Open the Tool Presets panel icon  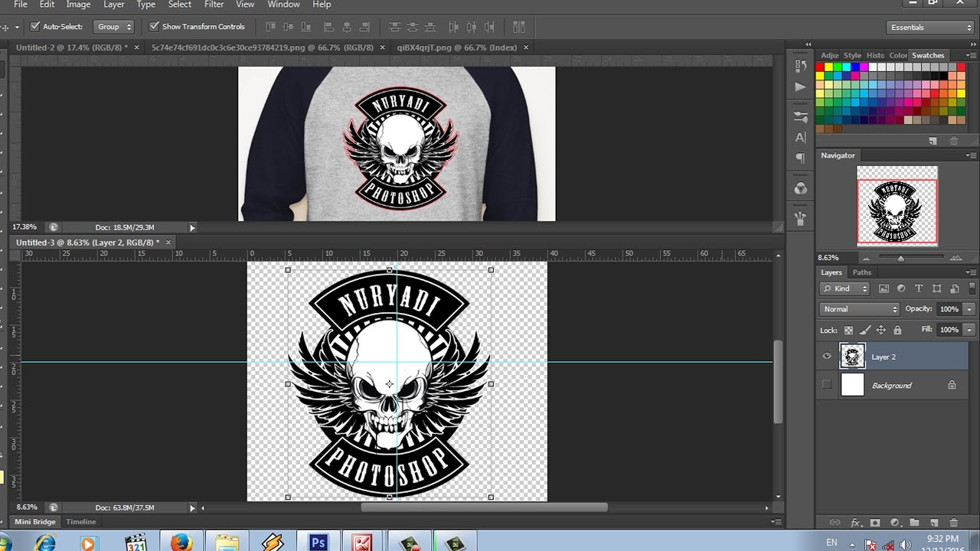coord(801,218)
